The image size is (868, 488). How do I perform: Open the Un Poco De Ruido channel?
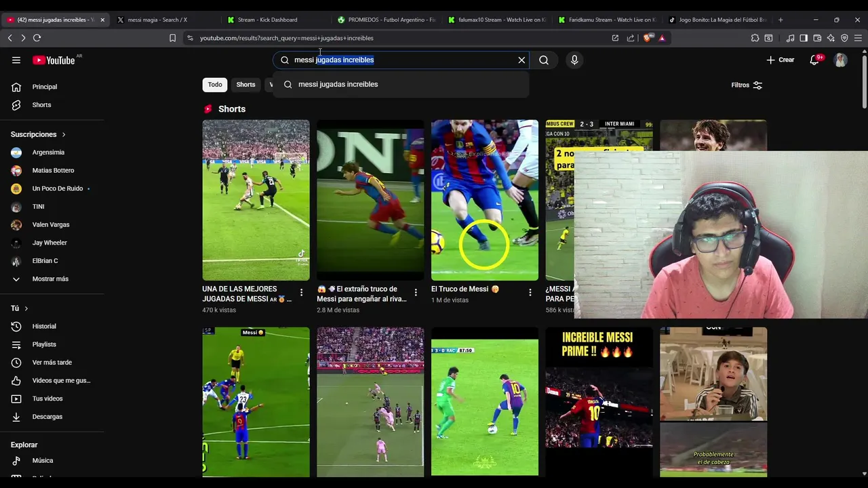click(58, 188)
